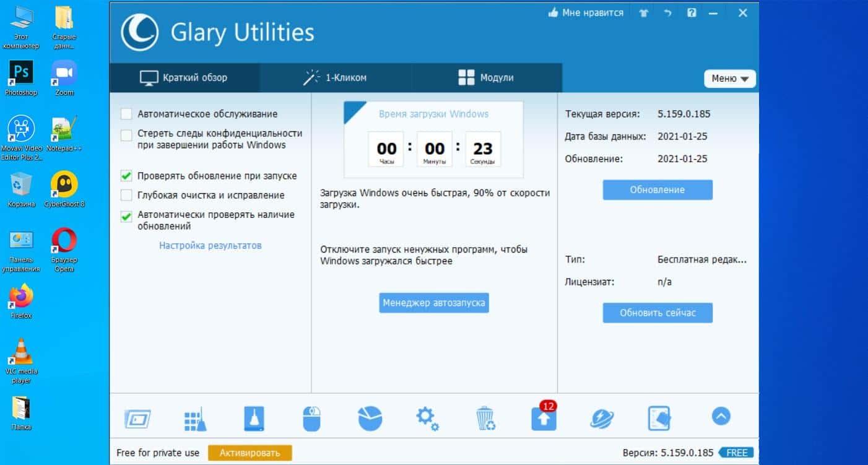
Task: Select the CyberGhost 8 desktop shortcut
Action: 64,189
